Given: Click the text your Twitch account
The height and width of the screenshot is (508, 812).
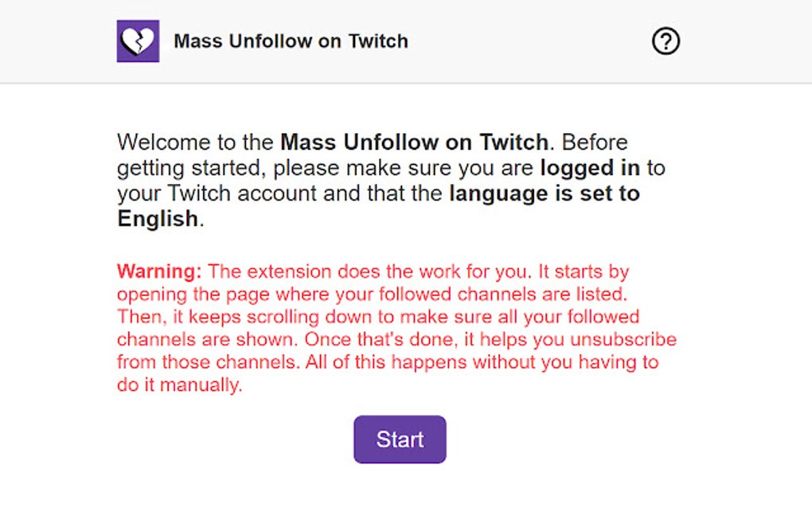Looking at the screenshot, I should 209,193.
